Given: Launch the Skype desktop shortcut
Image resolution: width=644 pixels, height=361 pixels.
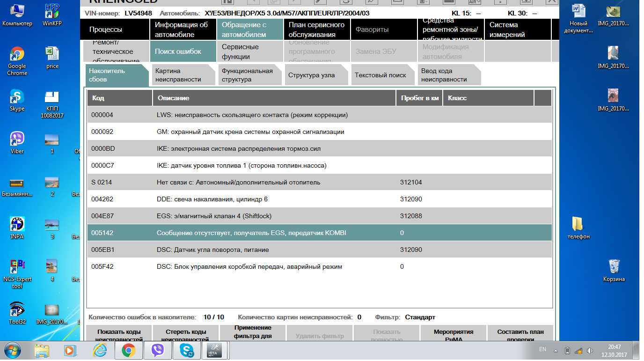Looking at the screenshot, I should click(17, 101).
